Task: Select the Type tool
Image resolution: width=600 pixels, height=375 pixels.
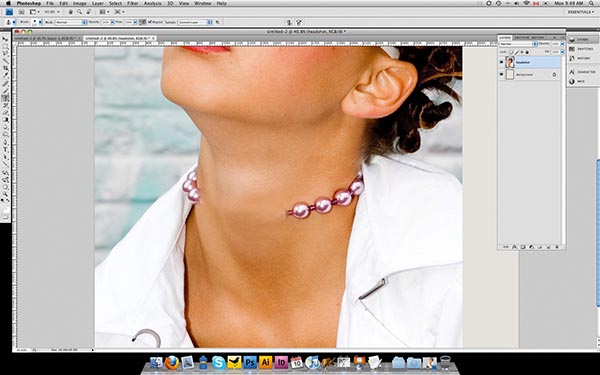Action: (5, 150)
